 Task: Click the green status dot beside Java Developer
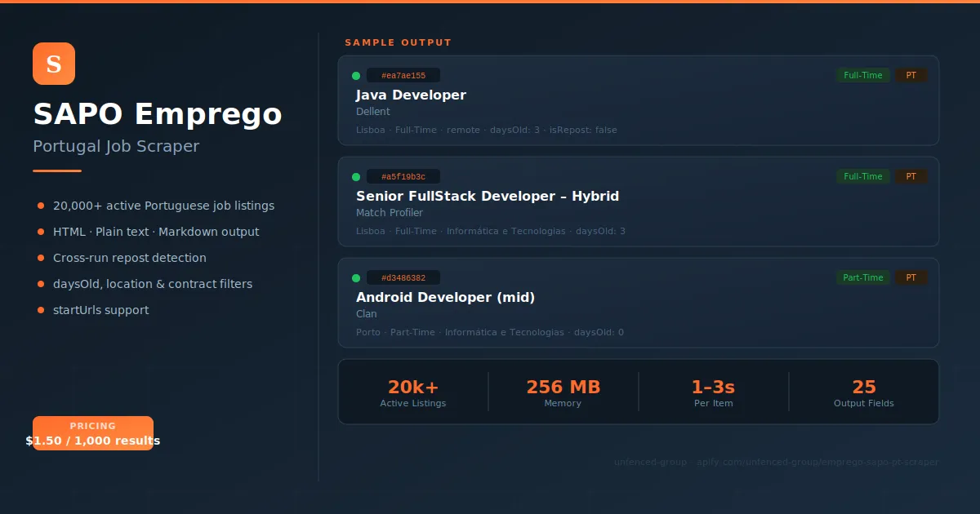point(357,75)
